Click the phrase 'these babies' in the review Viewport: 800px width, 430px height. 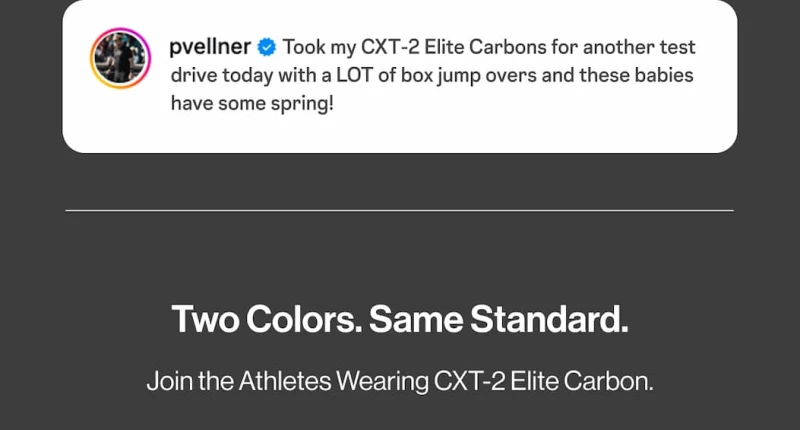[636, 75]
